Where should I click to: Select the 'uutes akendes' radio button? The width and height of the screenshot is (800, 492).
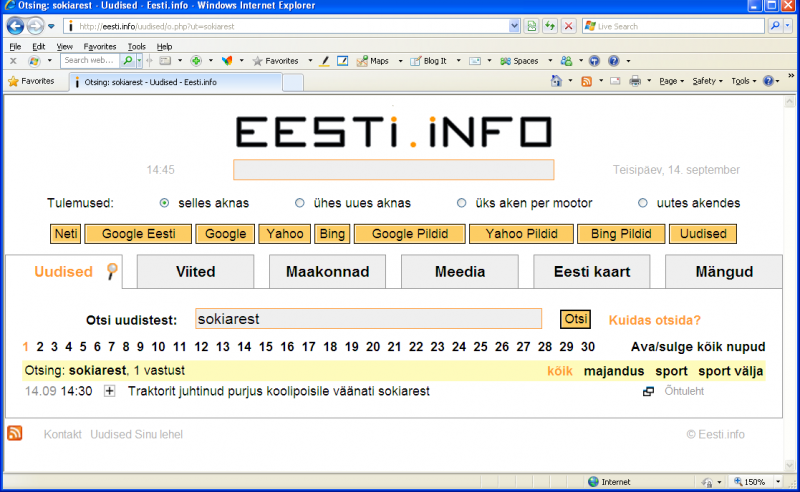click(643, 203)
